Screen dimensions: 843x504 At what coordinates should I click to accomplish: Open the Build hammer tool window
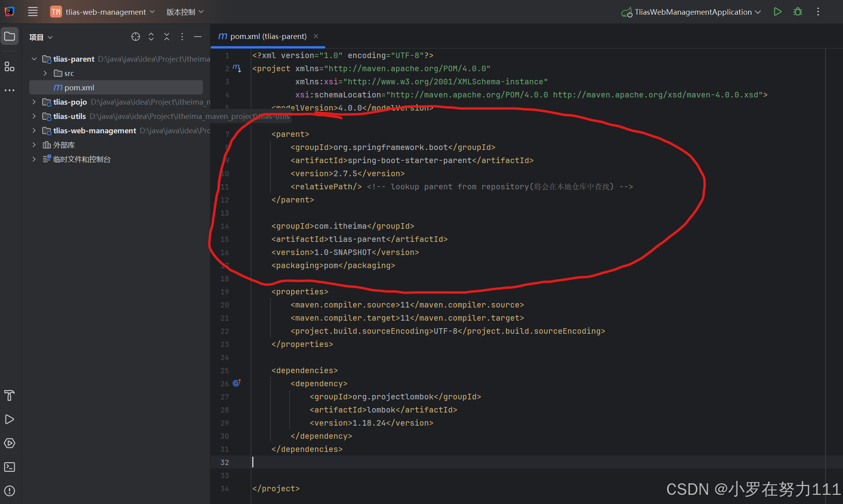(x=10, y=395)
